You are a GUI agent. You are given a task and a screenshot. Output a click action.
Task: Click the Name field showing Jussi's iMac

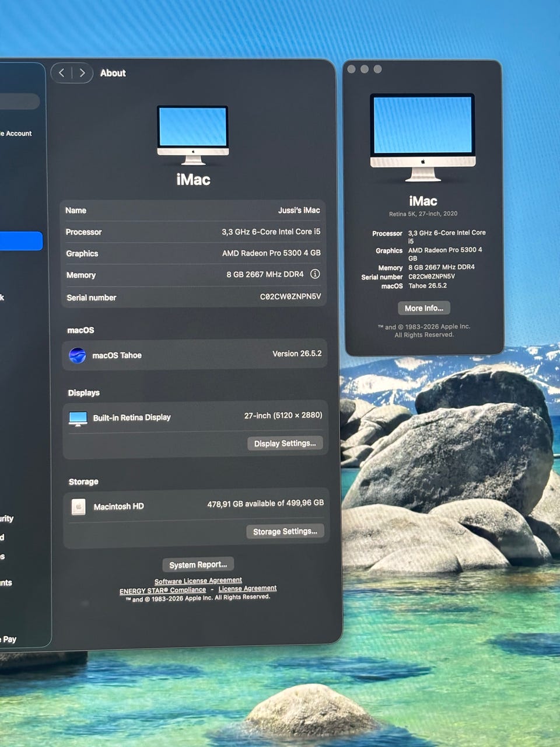[193, 210]
